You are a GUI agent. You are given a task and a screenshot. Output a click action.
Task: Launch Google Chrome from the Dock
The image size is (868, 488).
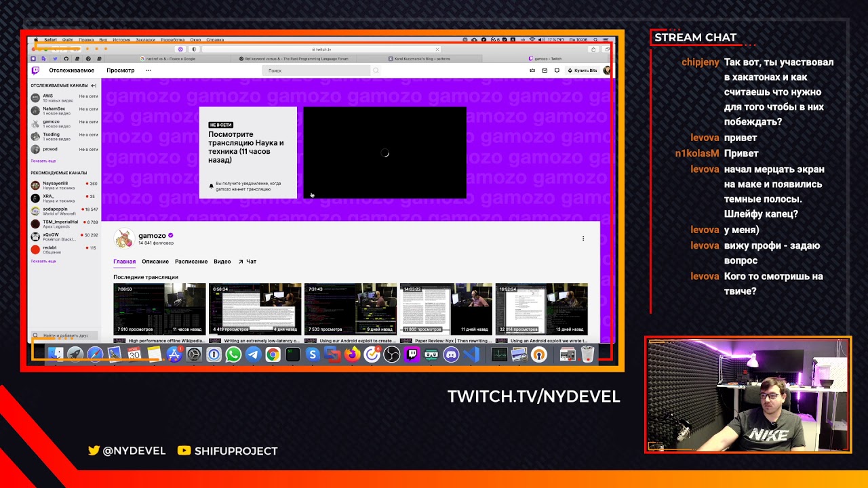pos(273,354)
